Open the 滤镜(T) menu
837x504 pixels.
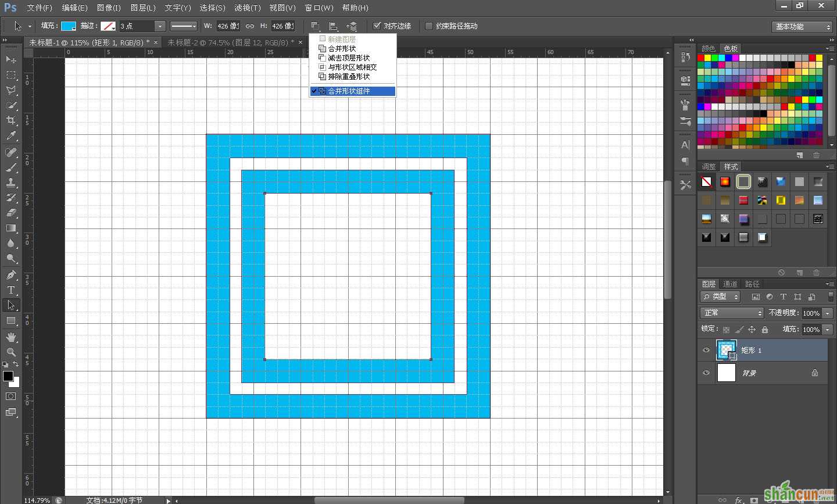[x=247, y=8]
